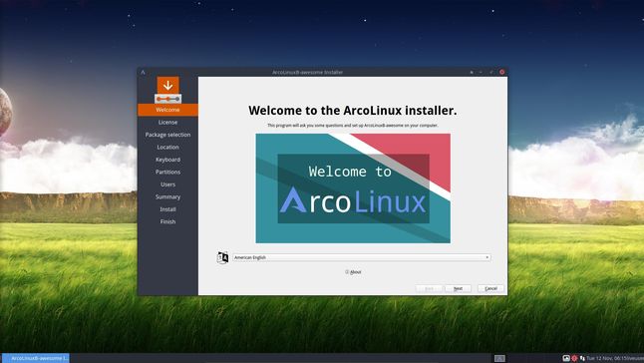Select the Summary step in sidebar

point(167,196)
